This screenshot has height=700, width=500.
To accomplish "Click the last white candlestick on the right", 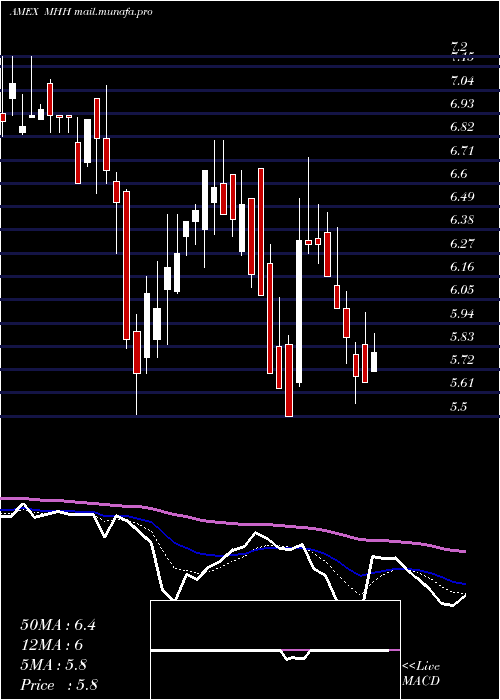I will [374, 362].
